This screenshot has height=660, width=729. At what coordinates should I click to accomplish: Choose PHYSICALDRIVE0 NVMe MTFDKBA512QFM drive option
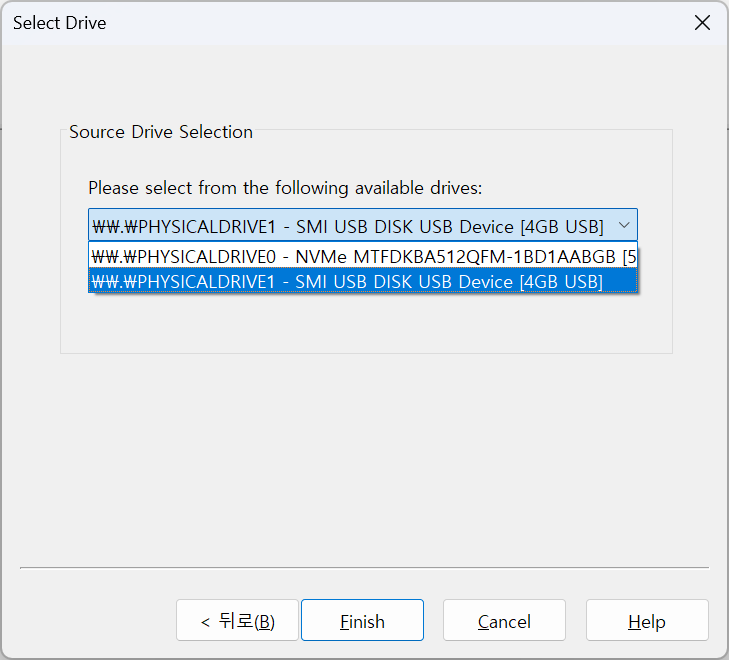coord(363,256)
